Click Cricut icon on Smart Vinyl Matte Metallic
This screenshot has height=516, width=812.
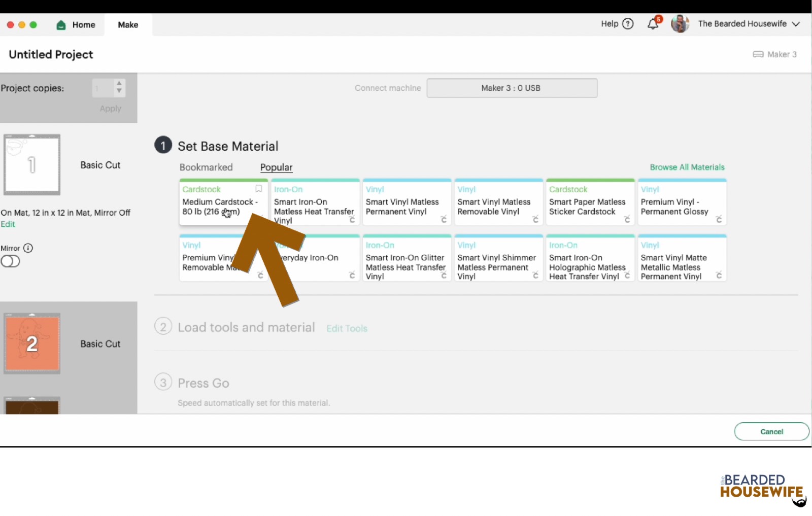tap(719, 275)
